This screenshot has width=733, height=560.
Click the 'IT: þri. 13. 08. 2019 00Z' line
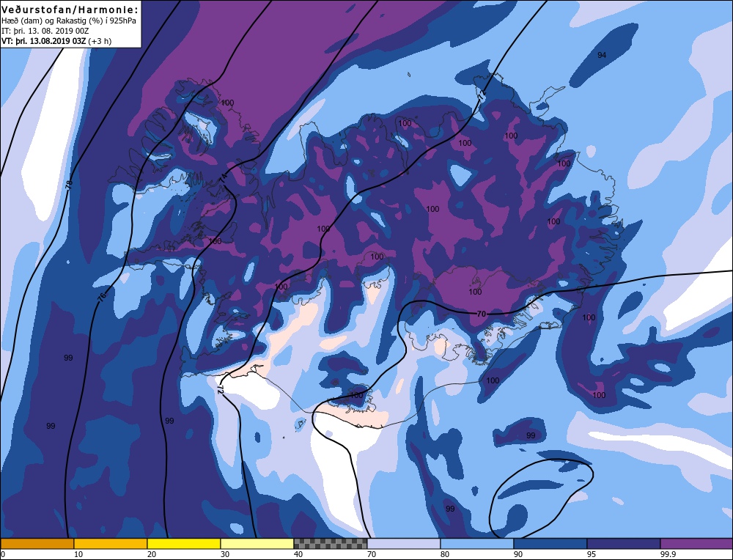point(45,31)
